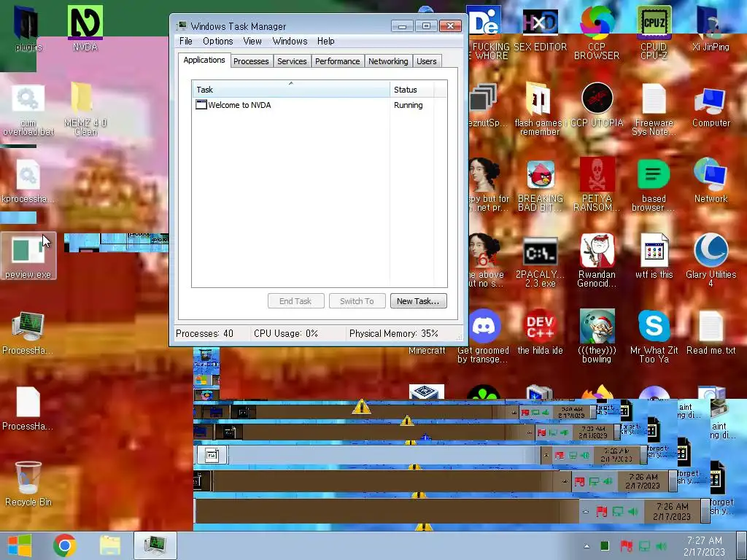Open the Recycle Bin

pyautogui.click(x=28, y=483)
